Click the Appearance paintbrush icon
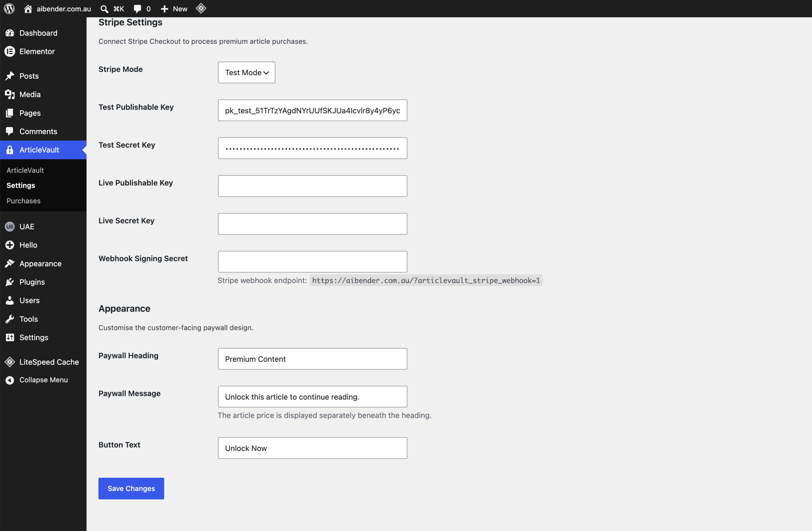This screenshot has height=531, width=812. (10, 264)
